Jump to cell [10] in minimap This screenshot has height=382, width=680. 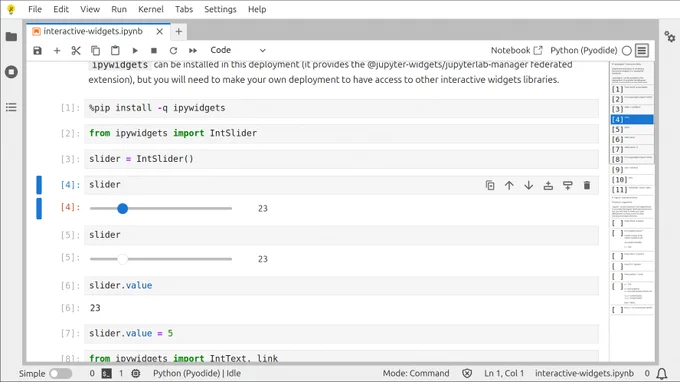point(632,180)
